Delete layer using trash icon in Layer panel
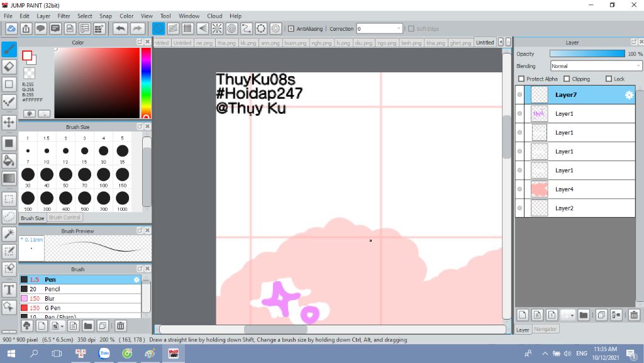Viewport: 644px width, 363px height. (634, 315)
